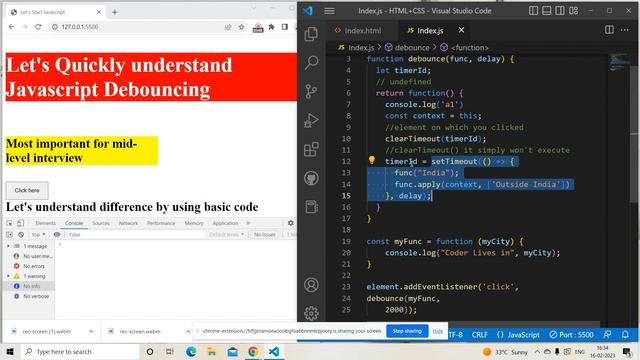Toggle the live expression eye icon

[x=57, y=235]
